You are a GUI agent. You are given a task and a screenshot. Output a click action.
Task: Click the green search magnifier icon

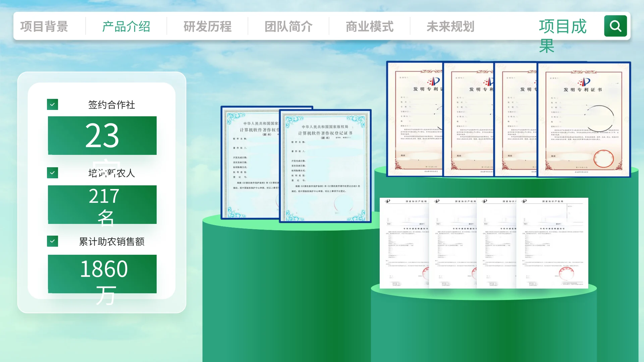[x=615, y=26]
